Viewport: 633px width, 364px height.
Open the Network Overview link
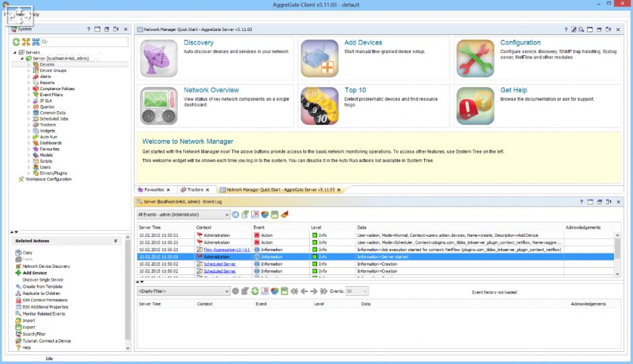(211, 90)
